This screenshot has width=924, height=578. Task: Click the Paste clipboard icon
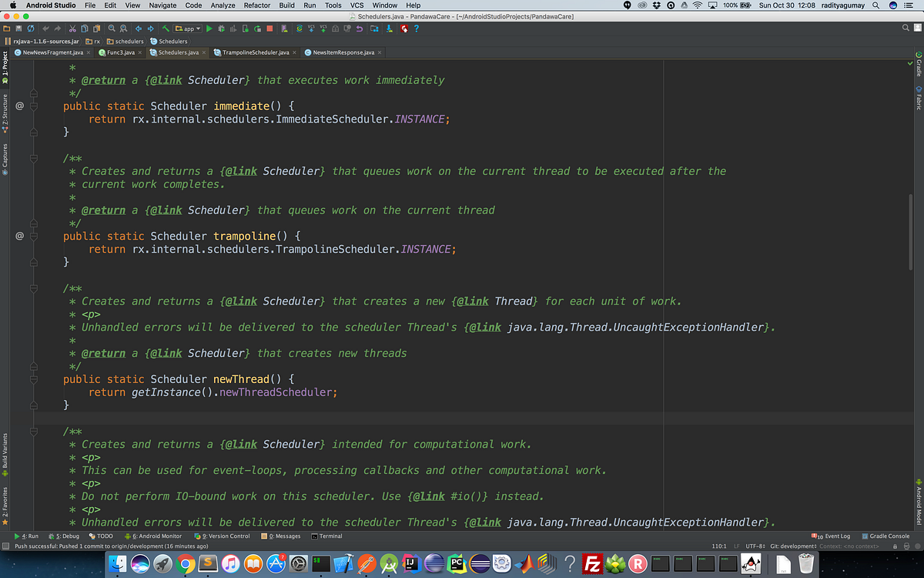click(x=96, y=29)
